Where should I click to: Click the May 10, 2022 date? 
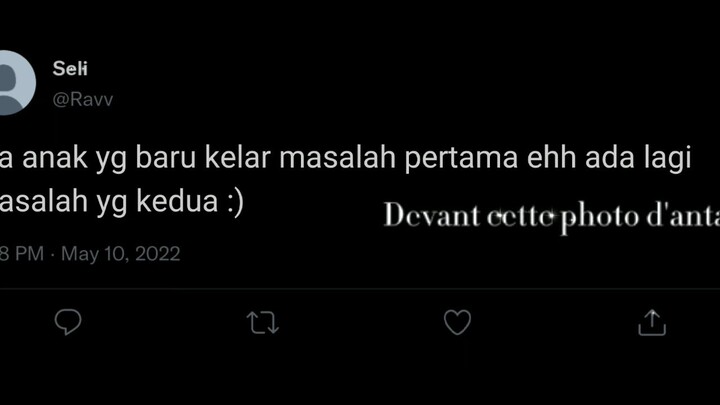120,254
